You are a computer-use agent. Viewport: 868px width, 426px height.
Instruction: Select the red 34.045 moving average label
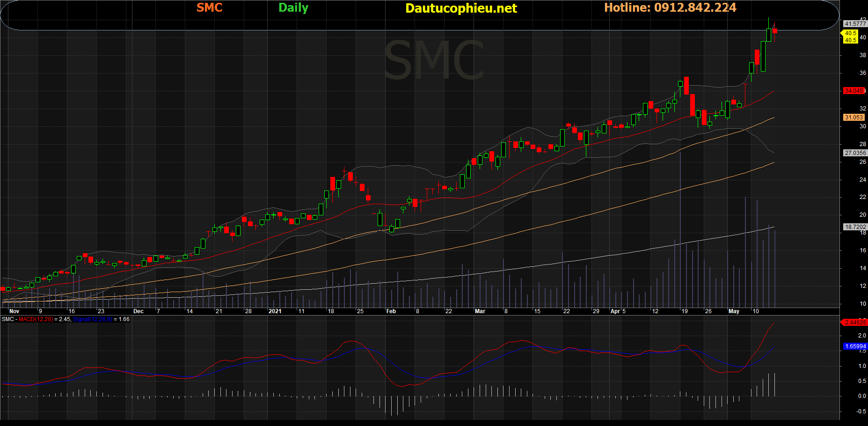point(854,91)
